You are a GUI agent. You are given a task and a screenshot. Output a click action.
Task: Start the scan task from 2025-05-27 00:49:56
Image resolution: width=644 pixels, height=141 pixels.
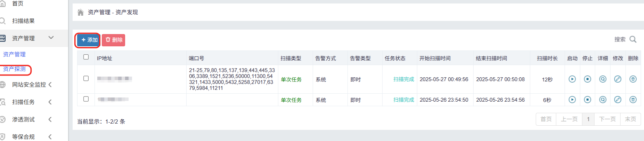(572, 79)
